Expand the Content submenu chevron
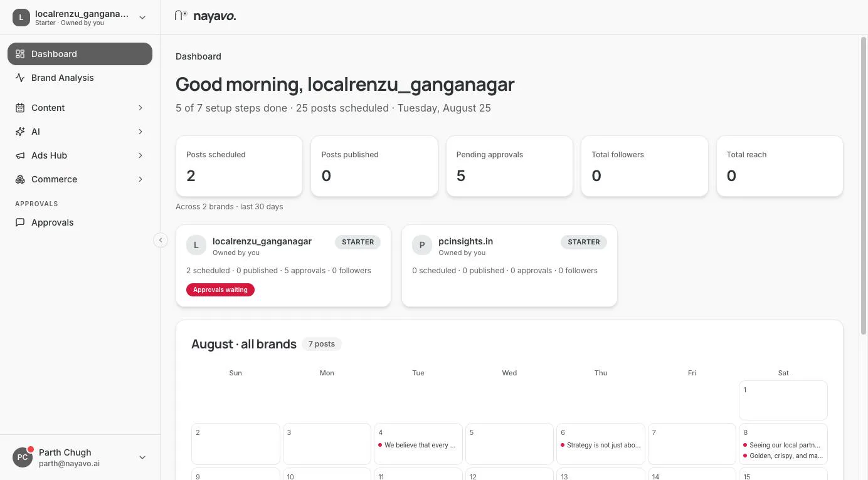 click(140, 108)
